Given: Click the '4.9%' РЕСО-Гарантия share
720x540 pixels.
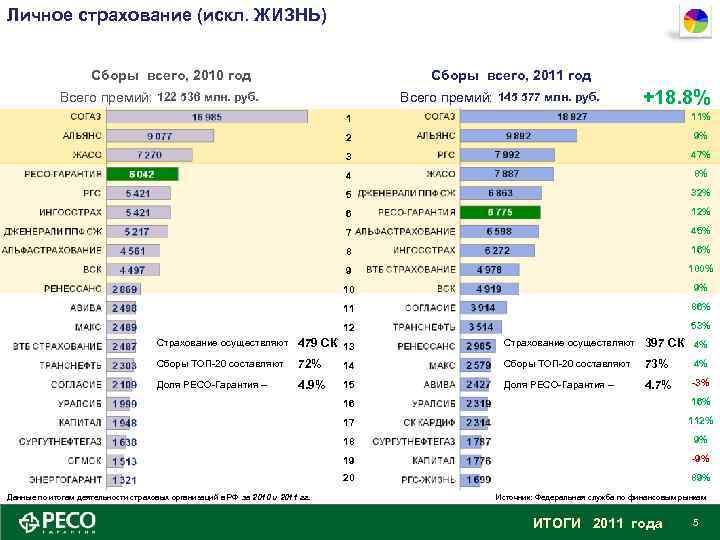Looking at the screenshot, I should pos(311,384).
